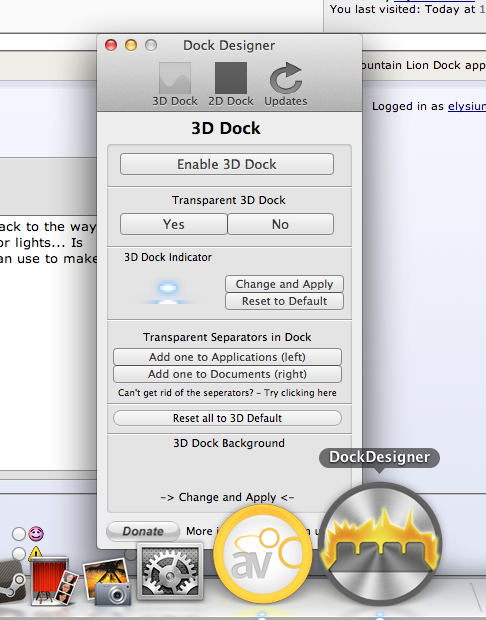The width and height of the screenshot is (486, 620).
Task: Click the Enable 3D Dock button
Action: 227,164
